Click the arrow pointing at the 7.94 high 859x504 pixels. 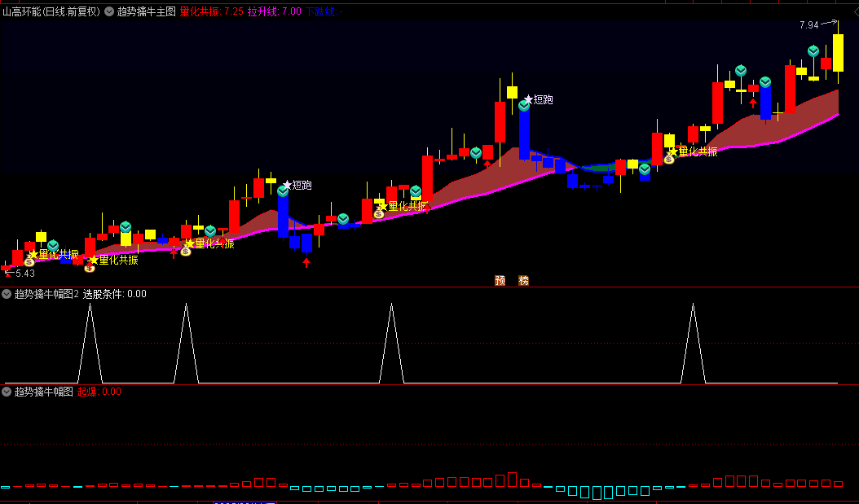pyautogui.click(x=830, y=23)
